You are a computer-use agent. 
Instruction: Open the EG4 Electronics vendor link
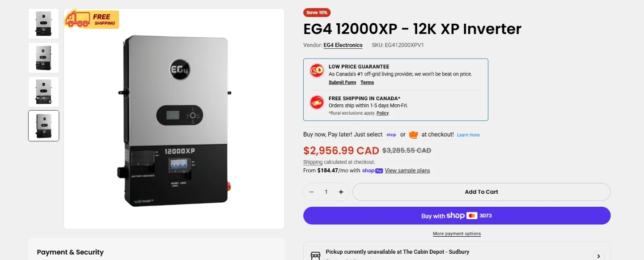point(343,45)
